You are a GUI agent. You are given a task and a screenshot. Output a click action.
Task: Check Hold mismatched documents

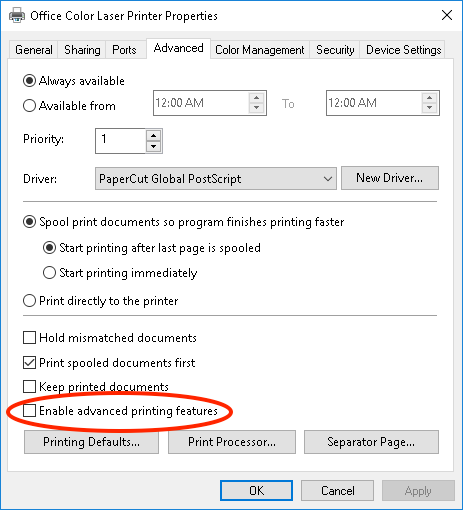click(29, 337)
